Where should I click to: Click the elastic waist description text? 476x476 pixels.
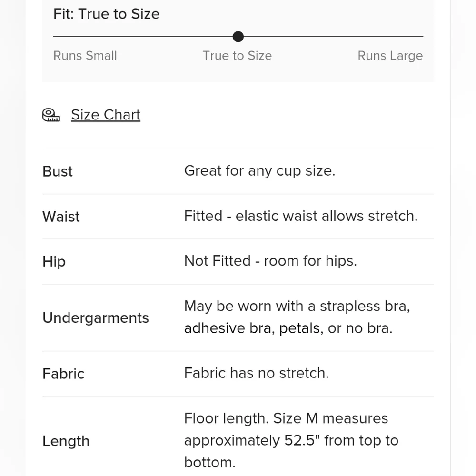point(300,216)
